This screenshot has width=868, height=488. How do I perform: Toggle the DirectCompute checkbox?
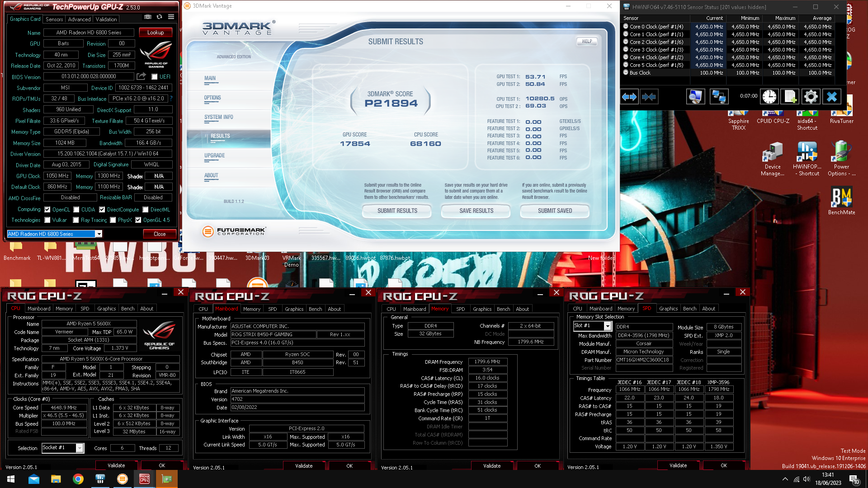tap(102, 210)
